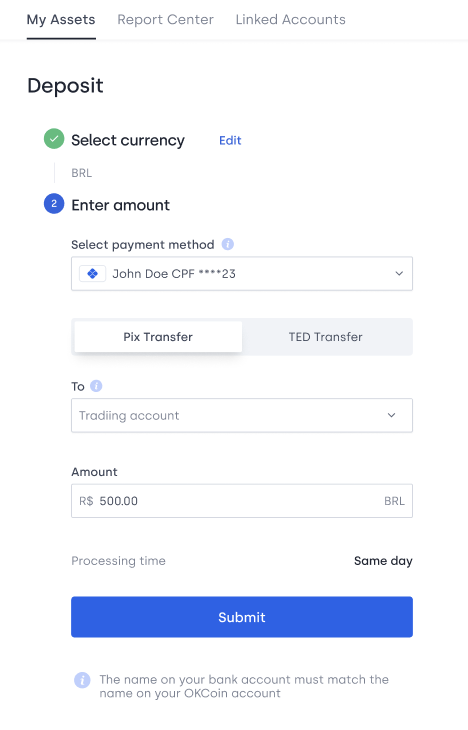Submit the deposit
Screen dimensions: 468x730
242,617
